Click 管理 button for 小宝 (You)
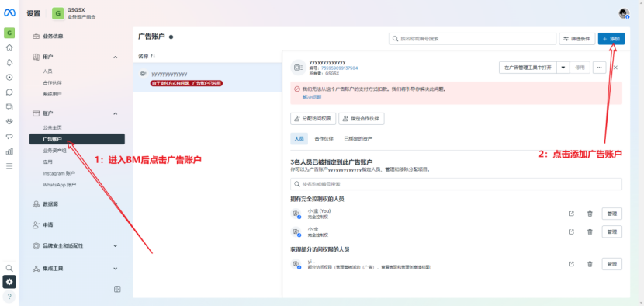The width and height of the screenshot is (644, 306). pyautogui.click(x=612, y=214)
